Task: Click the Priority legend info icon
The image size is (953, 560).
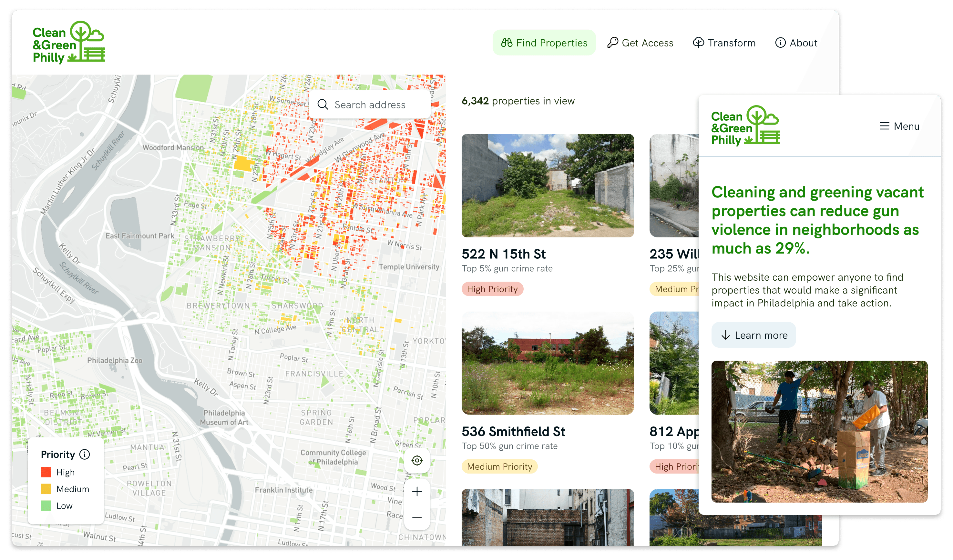Action: coord(85,454)
